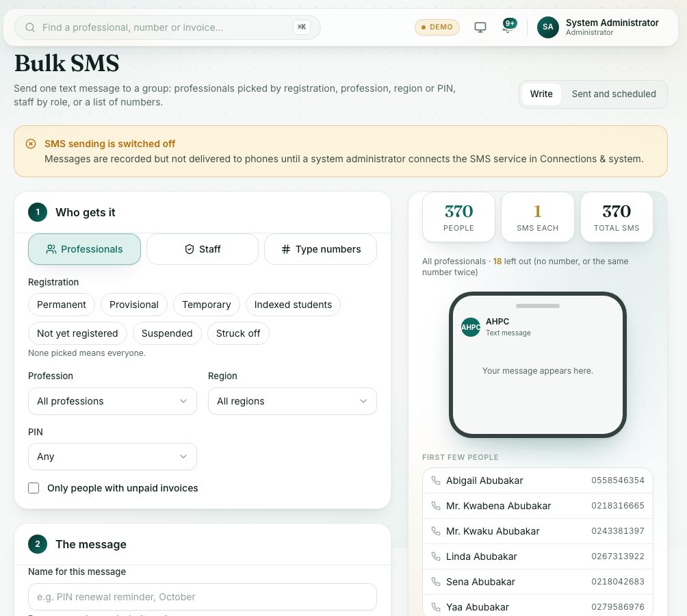
Task: Focus the Name for this message field
Action: (x=203, y=597)
